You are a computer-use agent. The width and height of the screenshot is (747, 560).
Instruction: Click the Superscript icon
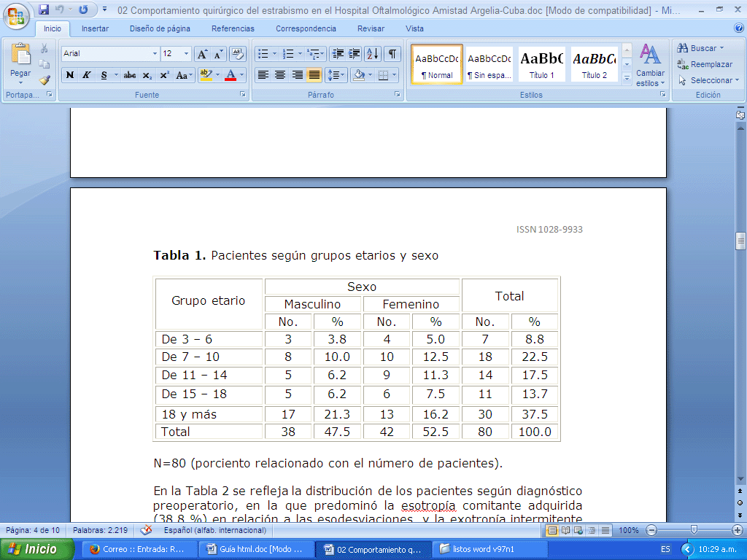coord(164,75)
